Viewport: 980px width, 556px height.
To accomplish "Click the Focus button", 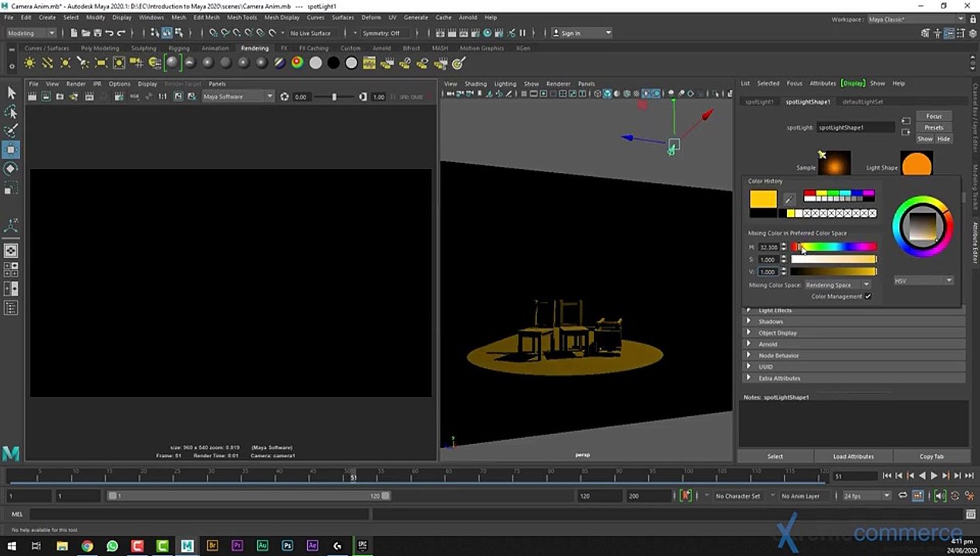I will [x=934, y=116].
